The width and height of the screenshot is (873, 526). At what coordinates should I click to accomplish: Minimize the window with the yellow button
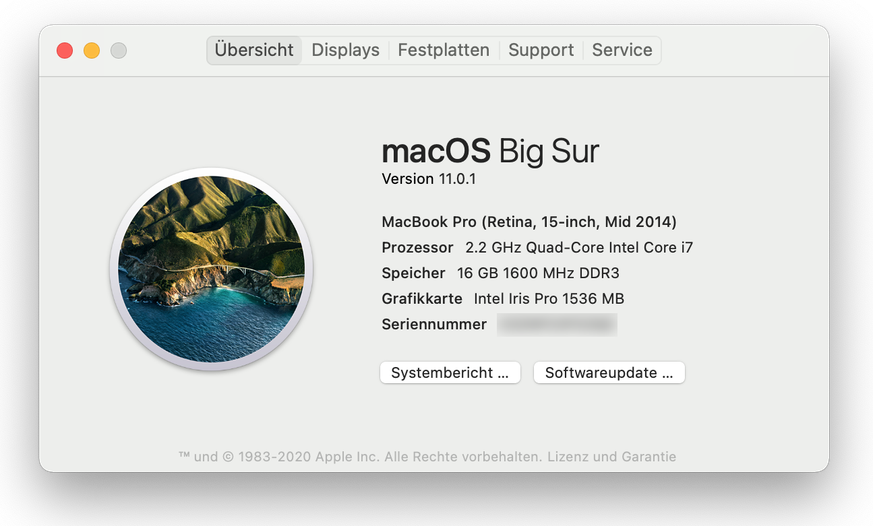92,50
